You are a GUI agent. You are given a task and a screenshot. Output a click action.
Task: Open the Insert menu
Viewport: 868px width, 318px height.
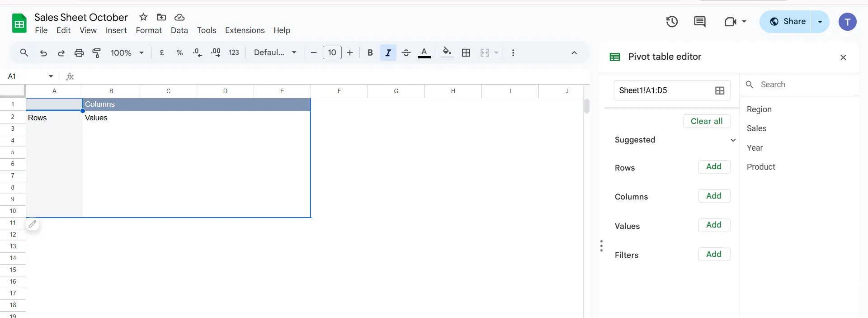tap(116, 30)
